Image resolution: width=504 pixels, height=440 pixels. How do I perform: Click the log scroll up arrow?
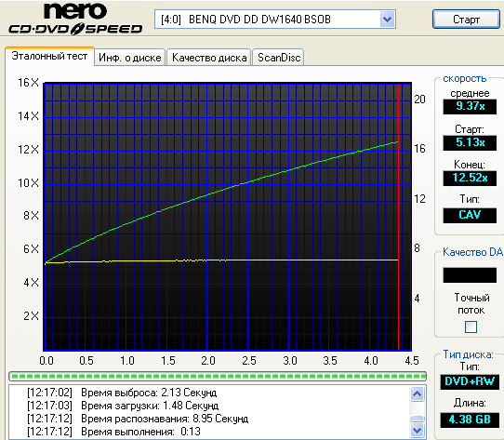pos(417,393)
